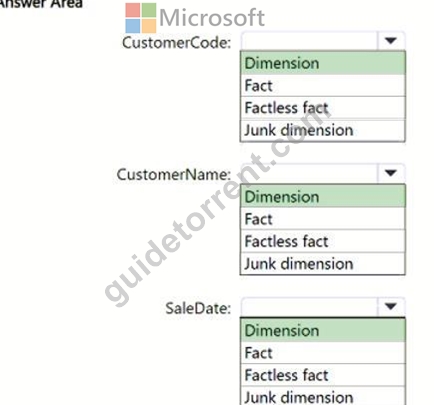Viewport: 434px width, 405px height.
Task: Select Fact for SaleDate
Action: (323, 352)
